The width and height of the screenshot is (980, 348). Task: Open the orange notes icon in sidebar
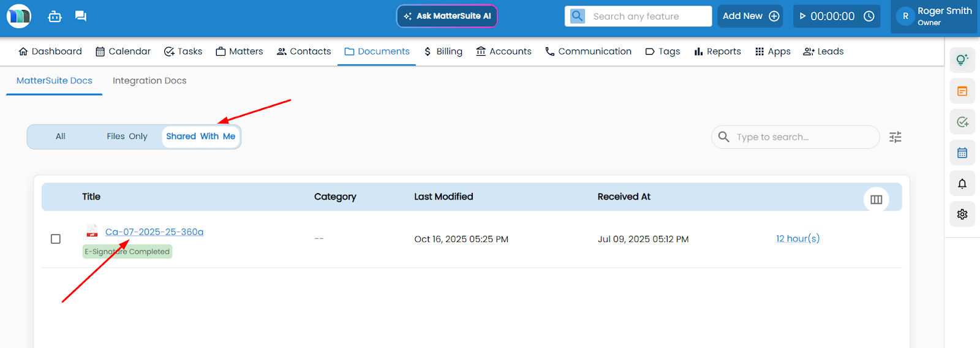(x=962, y=91)
